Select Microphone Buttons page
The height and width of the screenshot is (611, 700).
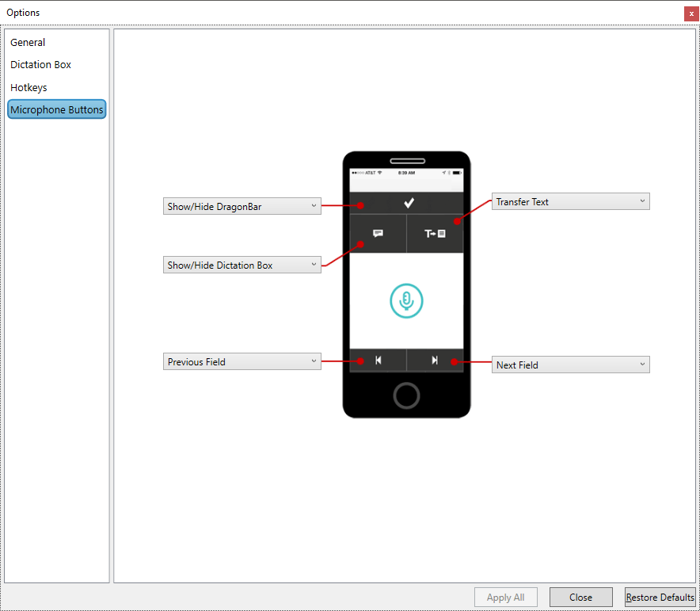point(57,109)
